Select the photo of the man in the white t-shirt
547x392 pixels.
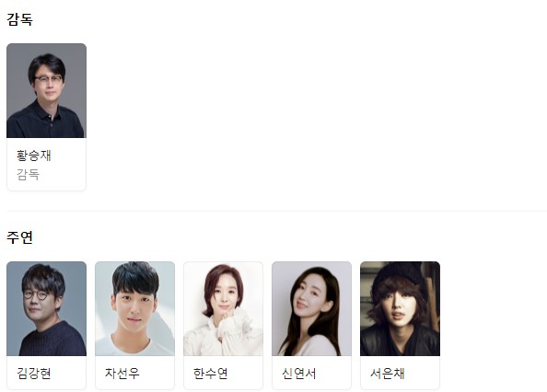(134, 308)
